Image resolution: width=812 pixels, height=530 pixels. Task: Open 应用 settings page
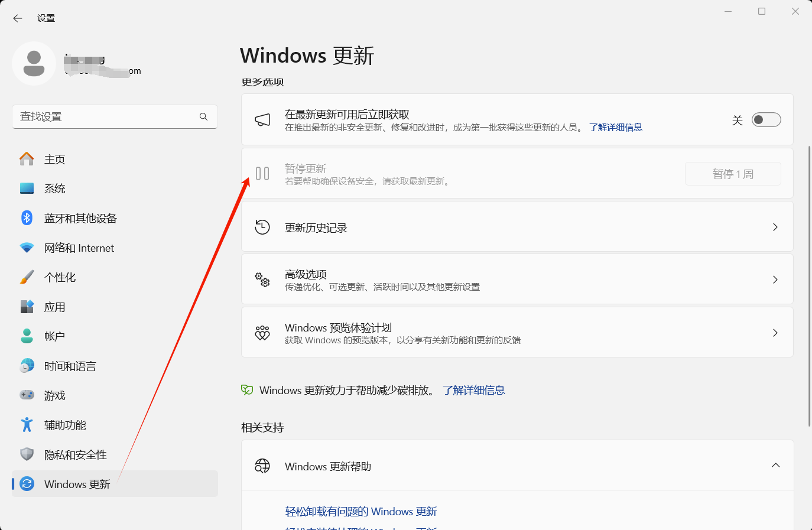pyautogui.click(x=115, y=307)
